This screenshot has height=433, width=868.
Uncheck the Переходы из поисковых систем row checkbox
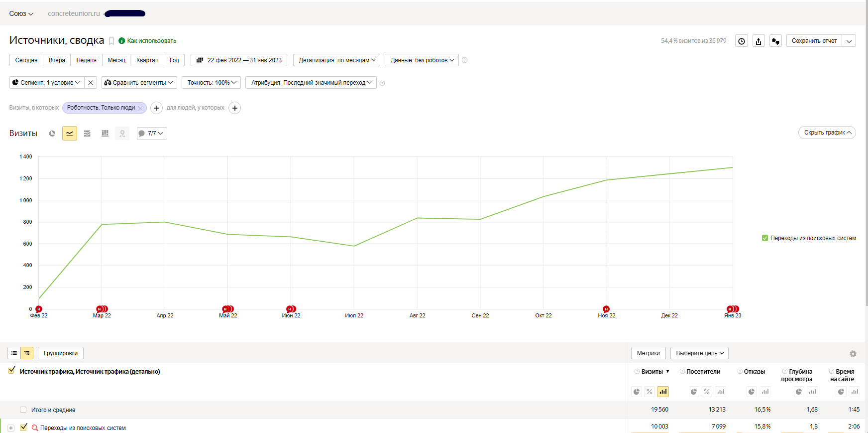tap(23, 427)
